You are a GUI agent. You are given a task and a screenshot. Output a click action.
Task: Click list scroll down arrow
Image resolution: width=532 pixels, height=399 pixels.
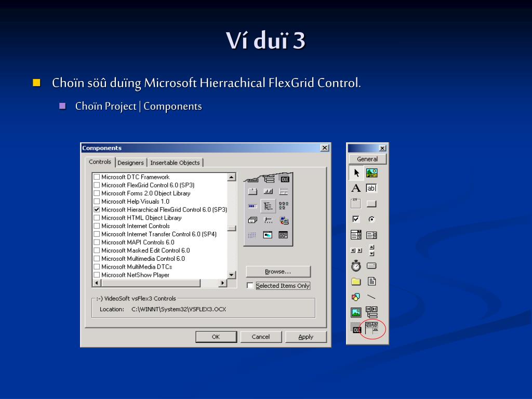coord(231,275)
